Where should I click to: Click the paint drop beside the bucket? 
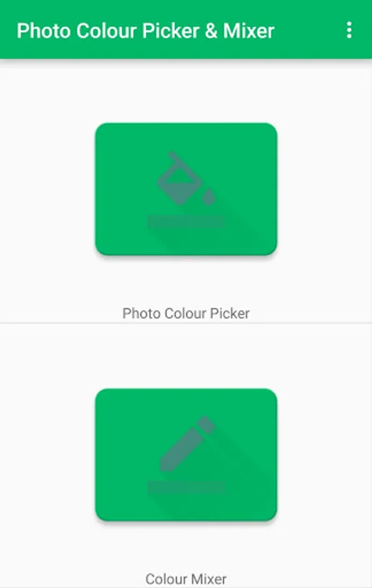pos(209,197)
